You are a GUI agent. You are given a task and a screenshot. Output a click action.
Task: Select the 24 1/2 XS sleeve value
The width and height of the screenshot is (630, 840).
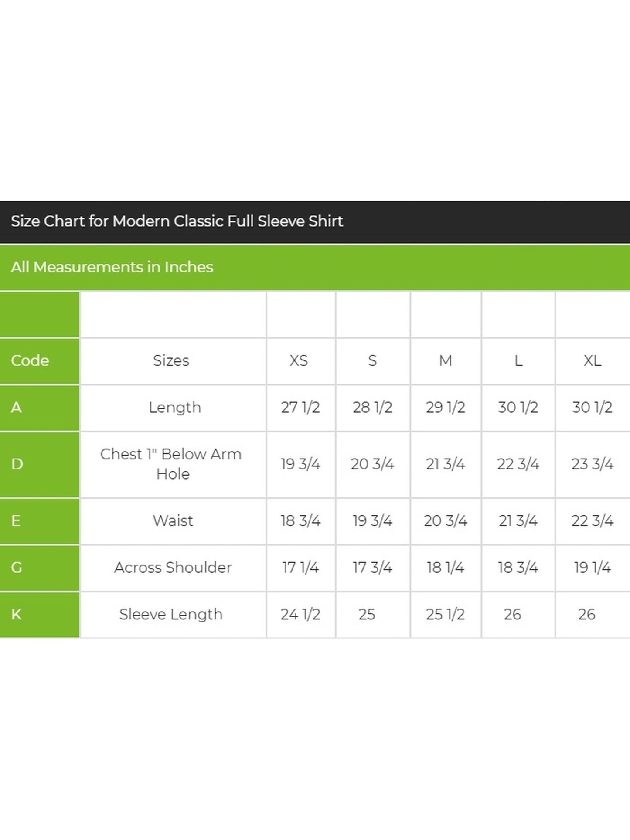(301, 615)
